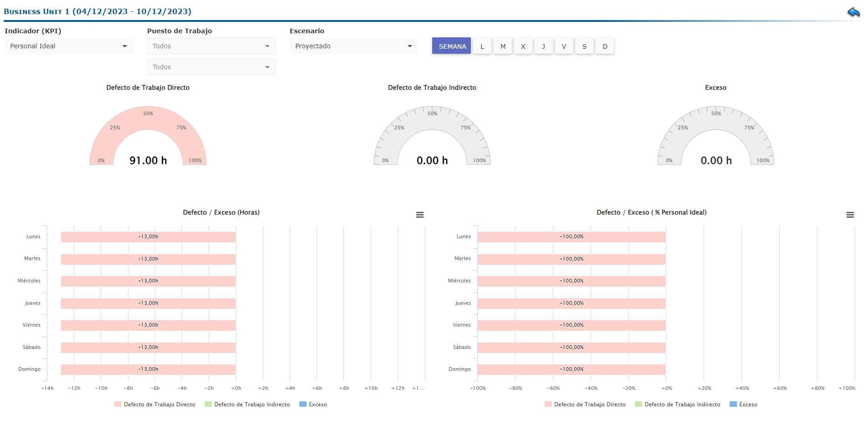
Task: Click the Viernes -13,00h bar in Horas chart
Action: (x=148, y=325)
